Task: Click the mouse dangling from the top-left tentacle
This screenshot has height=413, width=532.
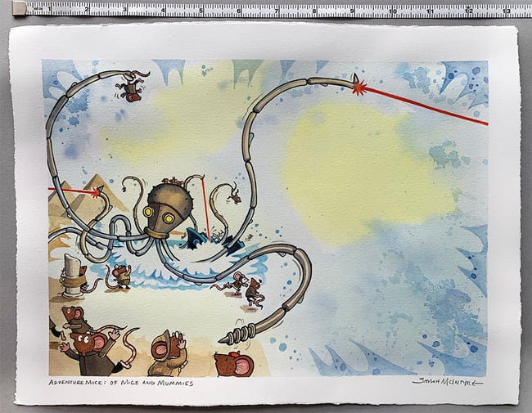Action: click(x=131, y=87)
